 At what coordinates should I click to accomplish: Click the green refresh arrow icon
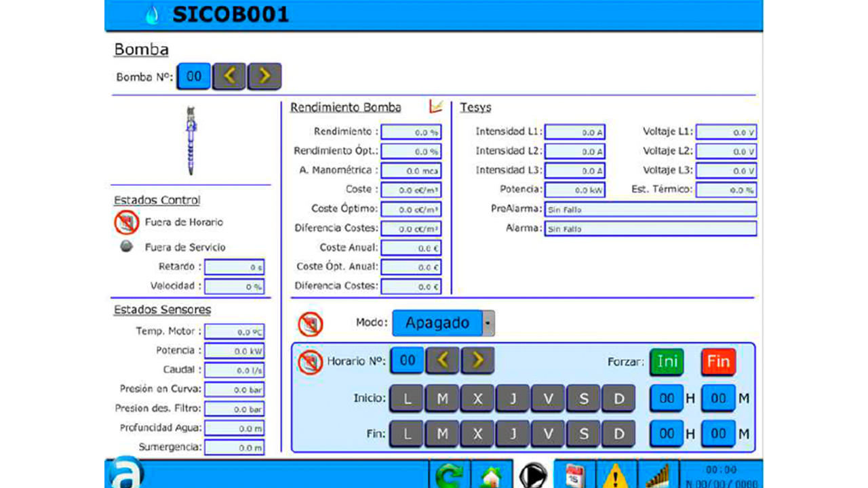point(449,475)
